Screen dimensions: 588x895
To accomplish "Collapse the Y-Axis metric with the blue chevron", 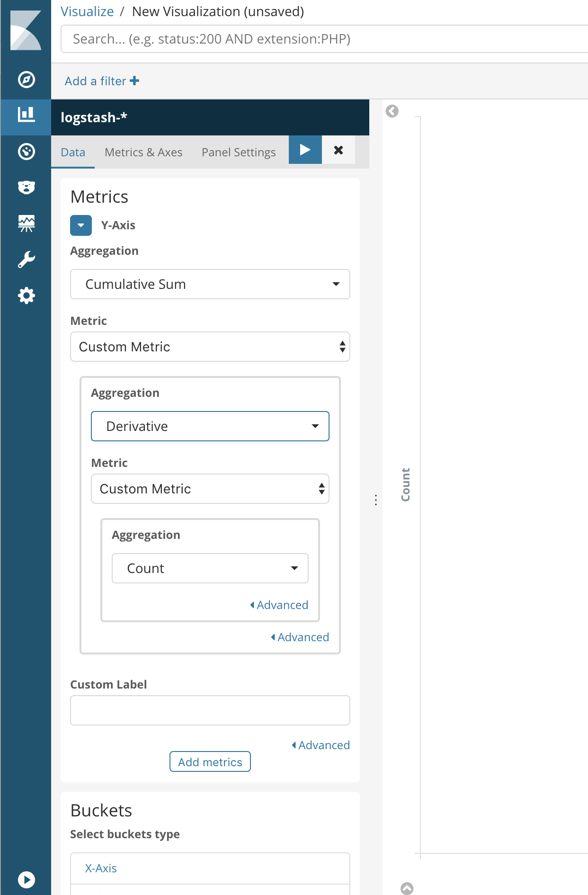I will pos(80,225).
